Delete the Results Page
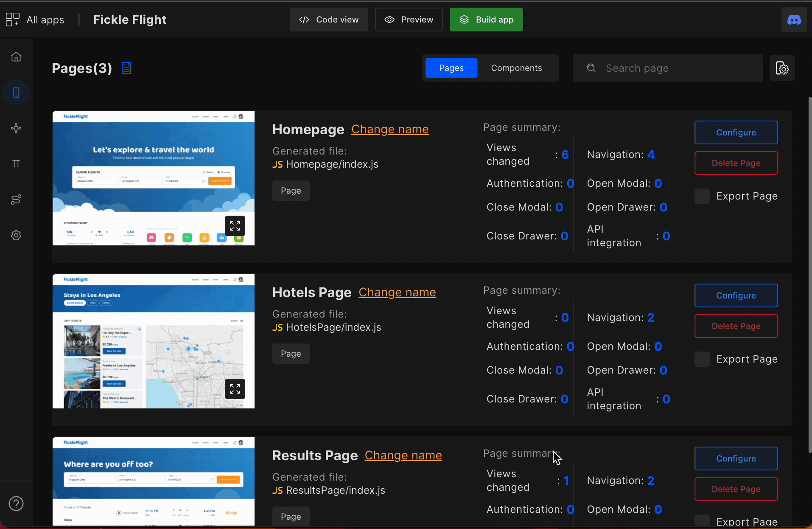 736,489
